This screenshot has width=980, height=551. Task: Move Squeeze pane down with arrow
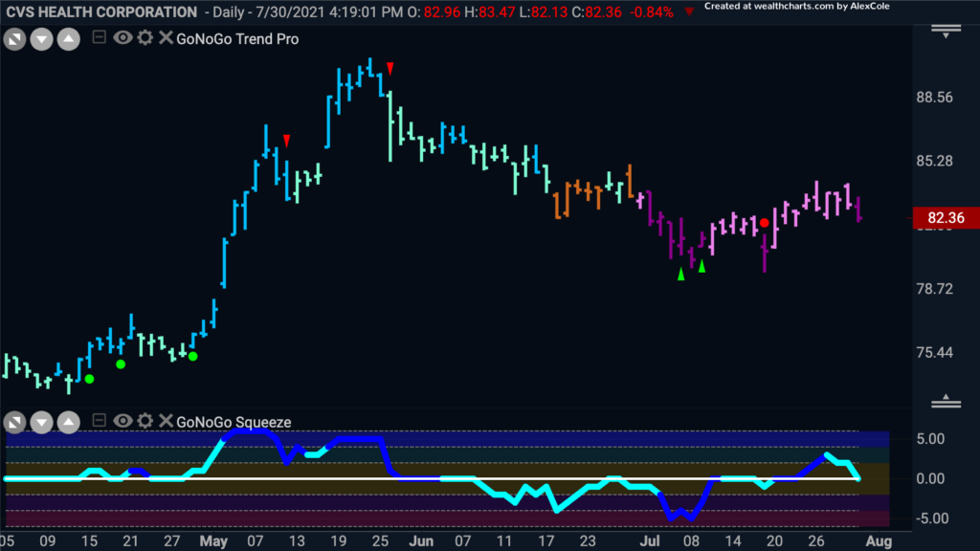[x=41, y=423]
